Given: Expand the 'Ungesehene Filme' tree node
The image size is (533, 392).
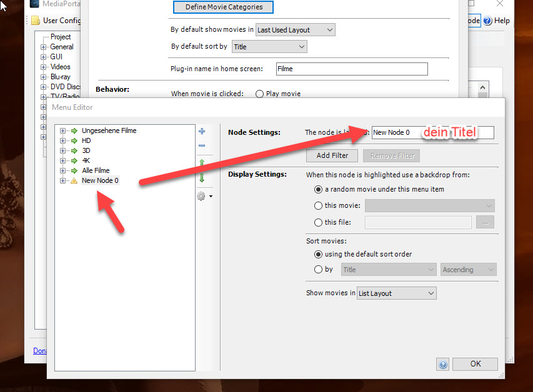Looking at the screenshot, I should (x=63, y=131).
